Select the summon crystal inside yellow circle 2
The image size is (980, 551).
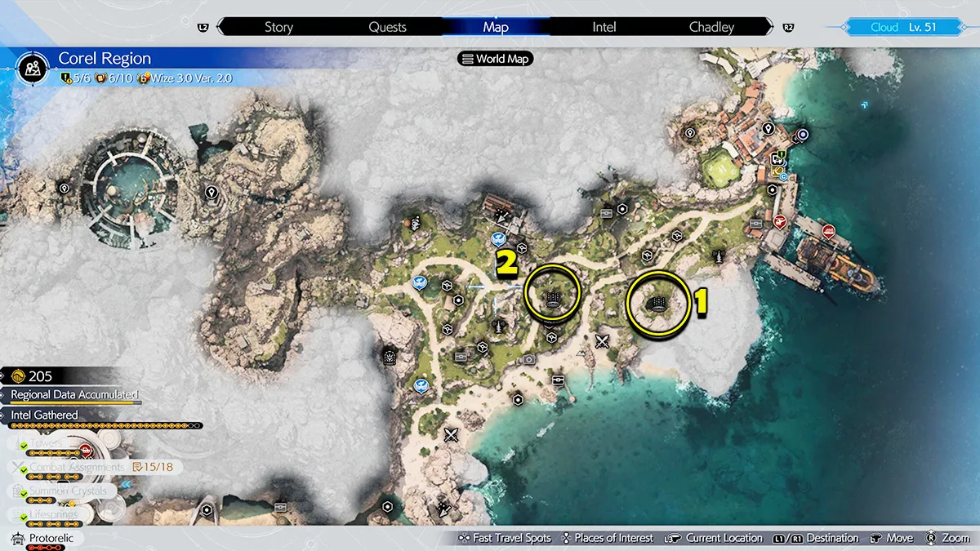point(553,295)
